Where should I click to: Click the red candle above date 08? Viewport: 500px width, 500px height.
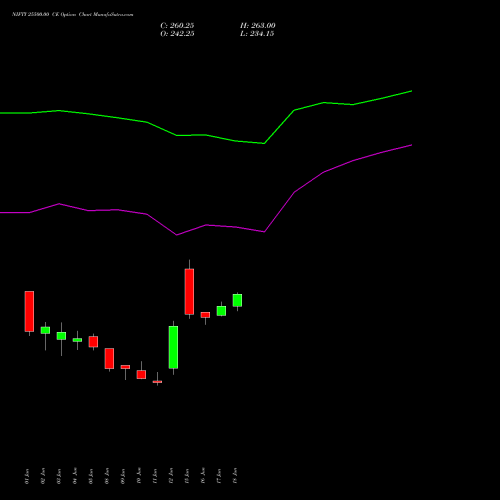point(109,358)
